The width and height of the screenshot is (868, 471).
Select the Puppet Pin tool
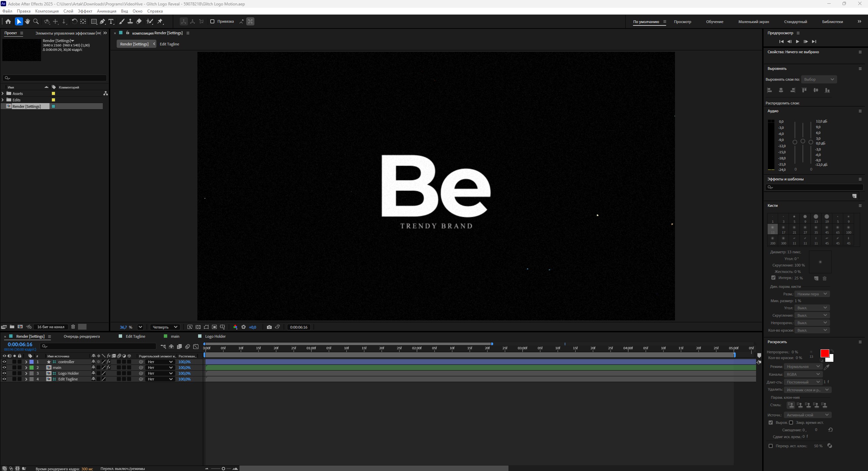(x=160, y=21)
